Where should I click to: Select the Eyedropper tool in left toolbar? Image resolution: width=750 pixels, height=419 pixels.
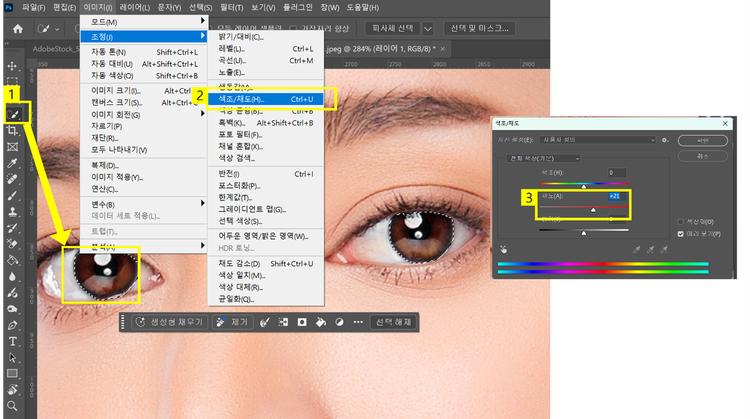click(x=12, y=163)
